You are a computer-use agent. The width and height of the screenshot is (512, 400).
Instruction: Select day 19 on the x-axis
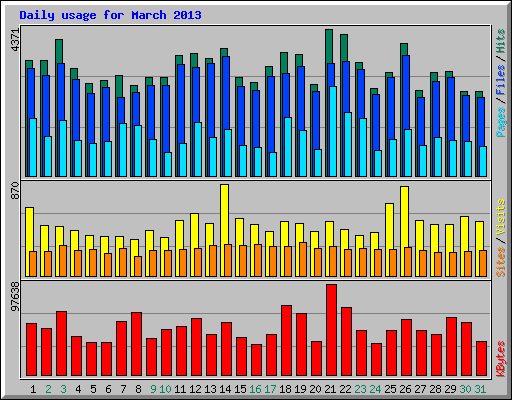(x=300, y=389)
